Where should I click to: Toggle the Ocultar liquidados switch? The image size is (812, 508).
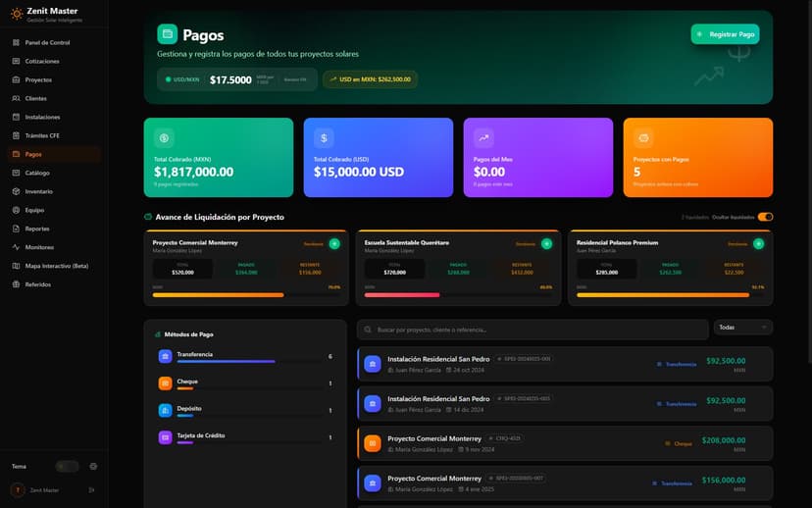coord(765,217)
